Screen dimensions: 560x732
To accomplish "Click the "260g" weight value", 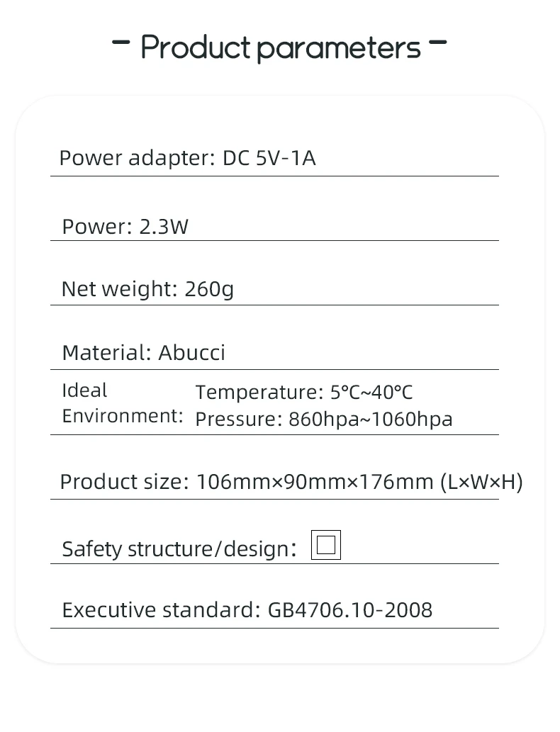I will click(209, 289).
